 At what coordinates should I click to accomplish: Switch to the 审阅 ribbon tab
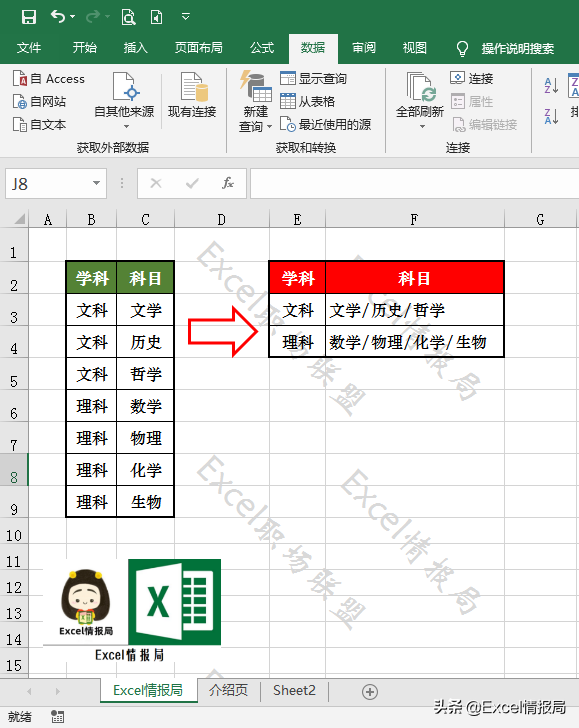click(364, 48)
